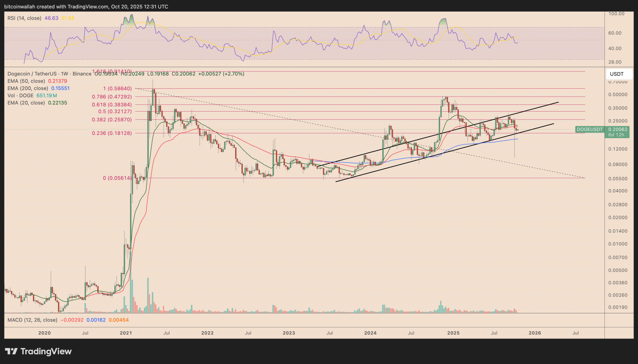Click the 0.236 (0.18128) Fibonacci label
The width and height of the screenshot is (638, 364).
pos(112,133)
